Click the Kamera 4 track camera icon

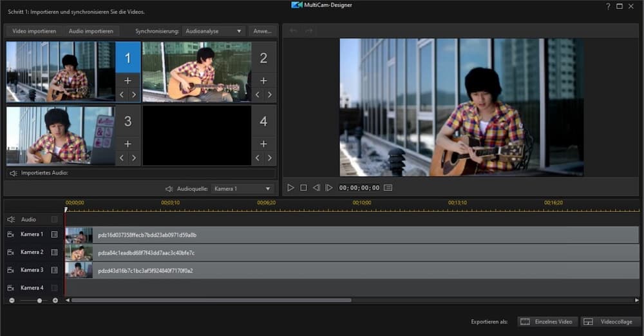(x=11, y=288)
